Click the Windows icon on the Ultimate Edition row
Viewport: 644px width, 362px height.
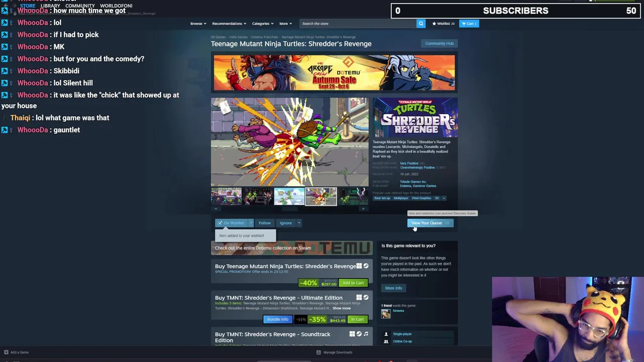click(359, 298)
